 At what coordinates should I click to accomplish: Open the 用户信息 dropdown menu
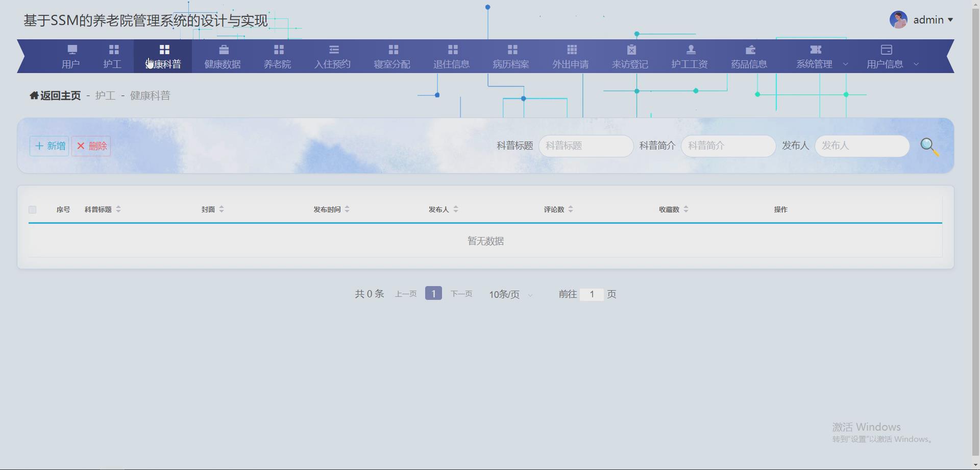[x=891, y=64]
